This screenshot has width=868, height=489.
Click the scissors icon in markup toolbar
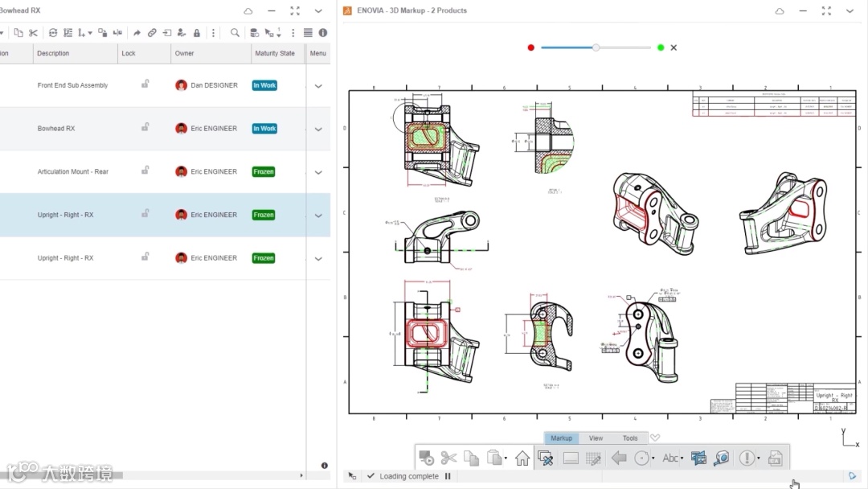(x=448, y=458)
